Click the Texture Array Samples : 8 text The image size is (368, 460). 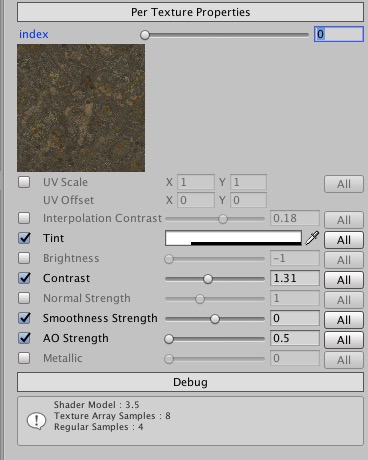[112, 416]
